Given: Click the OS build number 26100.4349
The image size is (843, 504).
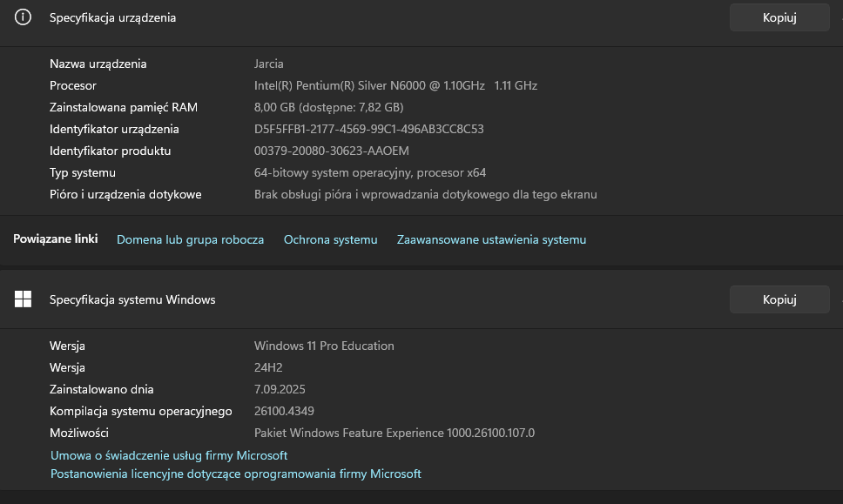Looking at the screenshot, I should (284, 411).
